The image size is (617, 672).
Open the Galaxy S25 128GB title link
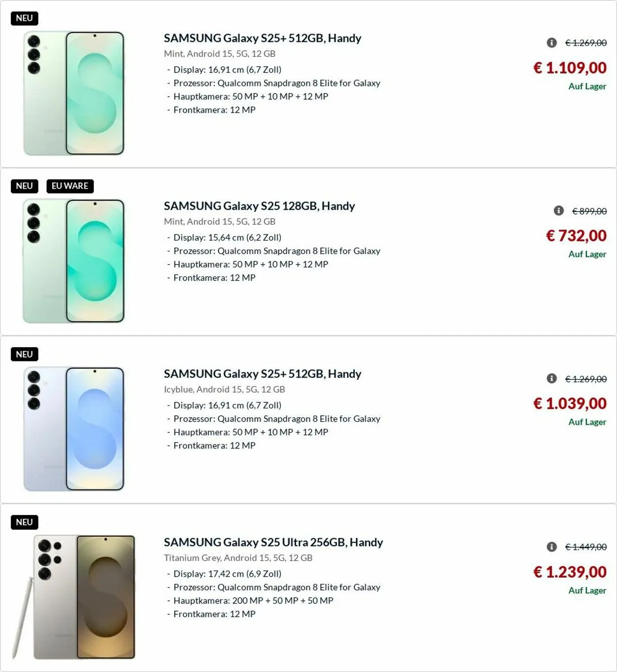point(259,206)
